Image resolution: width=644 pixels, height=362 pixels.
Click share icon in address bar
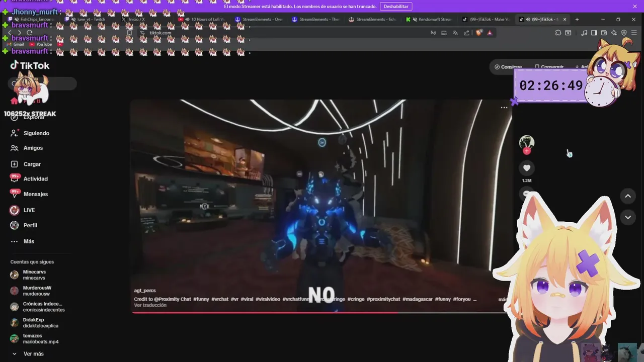[466, 33]
